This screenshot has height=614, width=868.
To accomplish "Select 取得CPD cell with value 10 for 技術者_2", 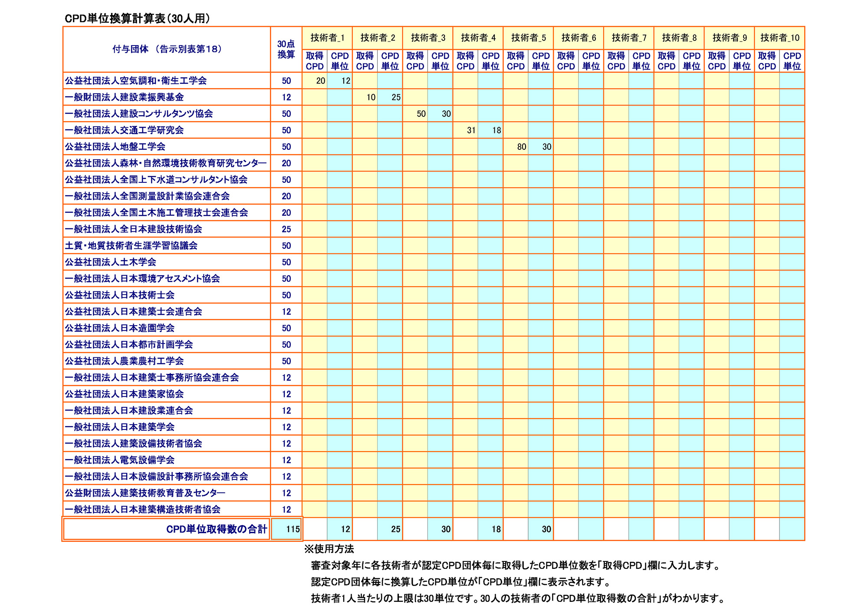I will coord(365,97).
